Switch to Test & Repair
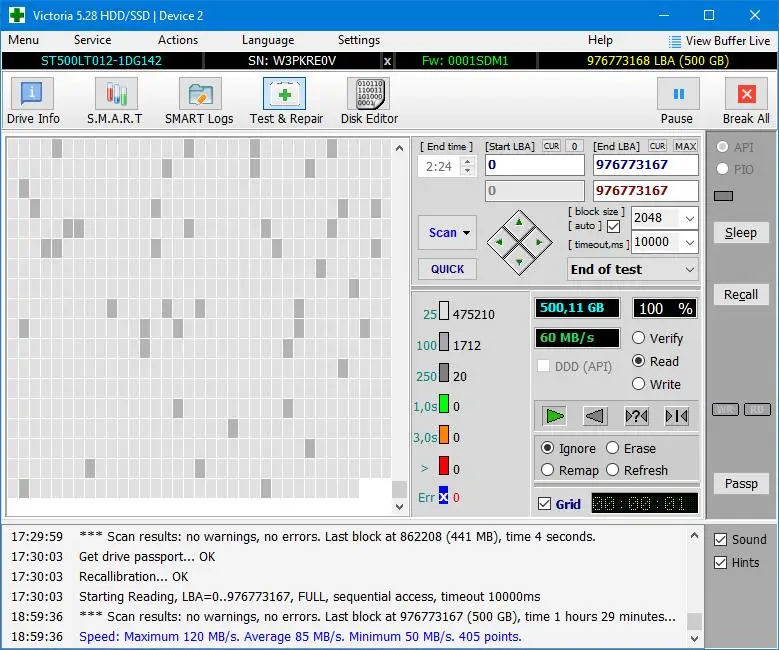Screen dimensions: 779x650 tap(285, 101)
